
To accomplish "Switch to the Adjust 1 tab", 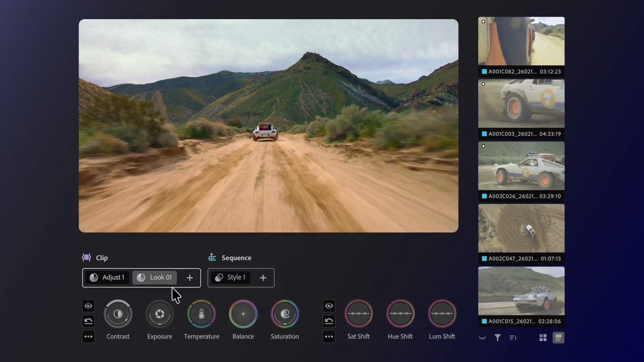I will click(x=107, y=277).
